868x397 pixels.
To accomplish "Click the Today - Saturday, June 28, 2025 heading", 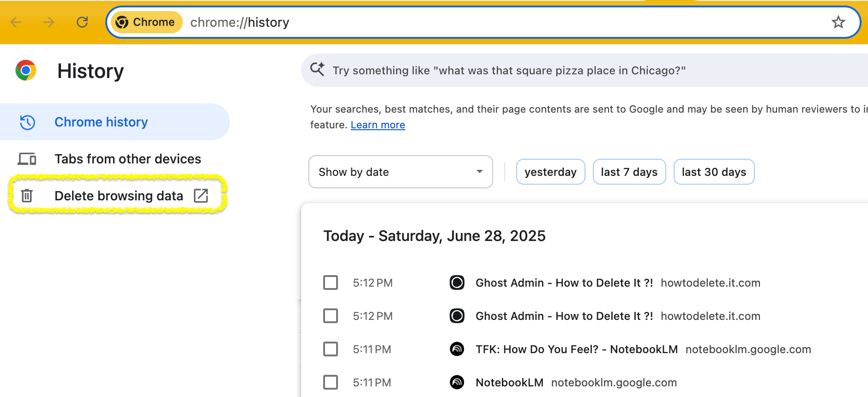I will [x=434, y=236].
